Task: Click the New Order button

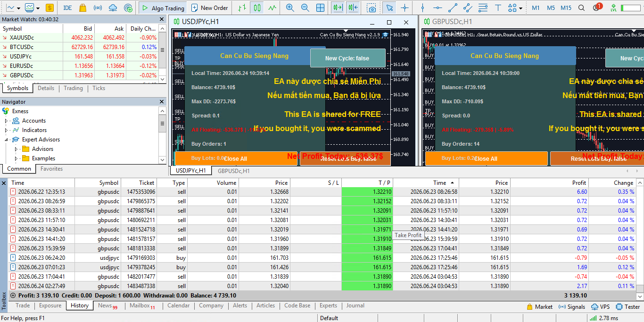Action: (x=209, y=8)
